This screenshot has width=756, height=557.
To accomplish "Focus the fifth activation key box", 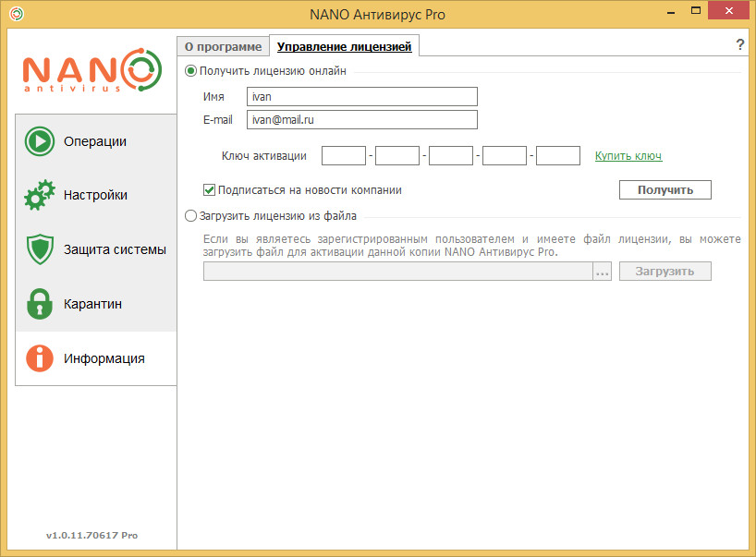I will [x=558, y=155].
